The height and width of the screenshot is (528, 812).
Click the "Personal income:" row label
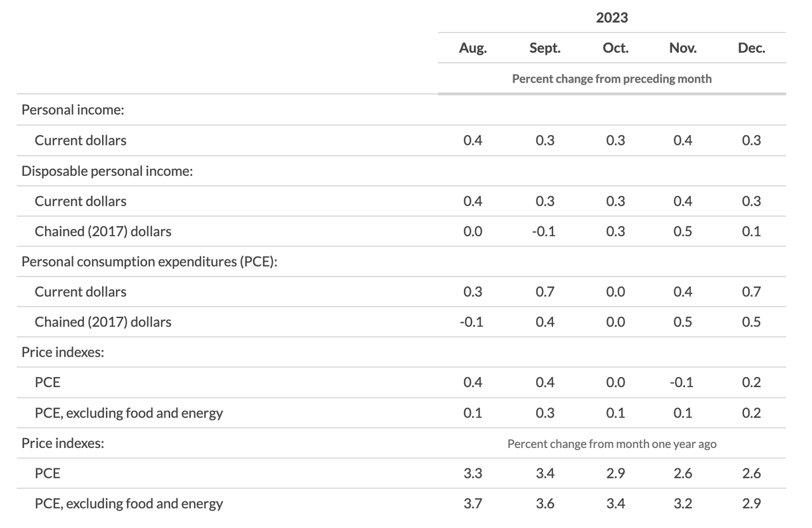pos(72,110)
